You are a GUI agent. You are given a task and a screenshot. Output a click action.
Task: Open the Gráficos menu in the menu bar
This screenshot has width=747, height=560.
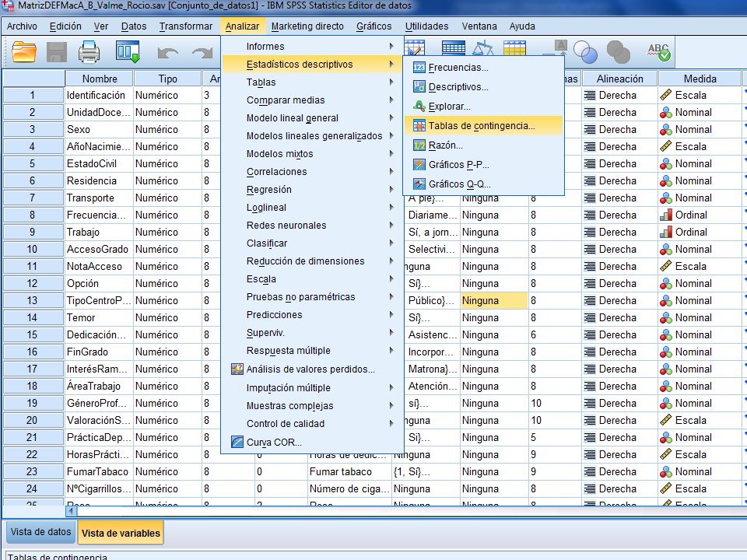pos(374,26)
